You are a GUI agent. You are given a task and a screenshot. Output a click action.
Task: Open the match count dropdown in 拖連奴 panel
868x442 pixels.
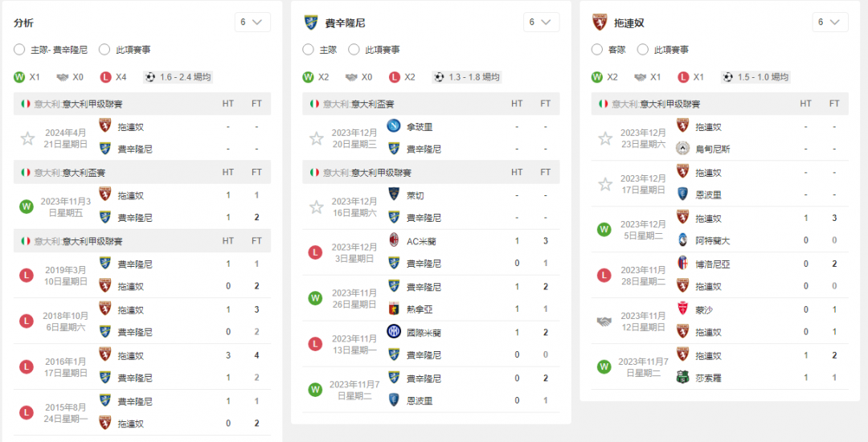click(x=830, y=23)
